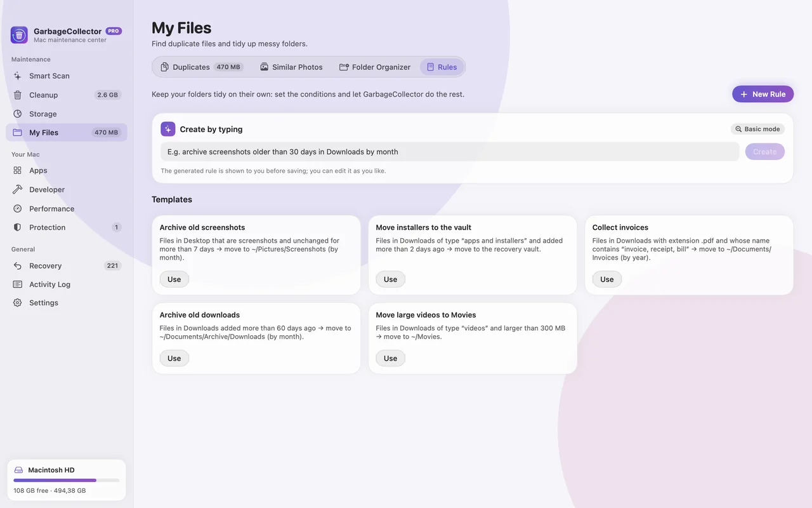Select the Developer hammer icon
Viewport: 812px width, 508px height.
point(18,189)
